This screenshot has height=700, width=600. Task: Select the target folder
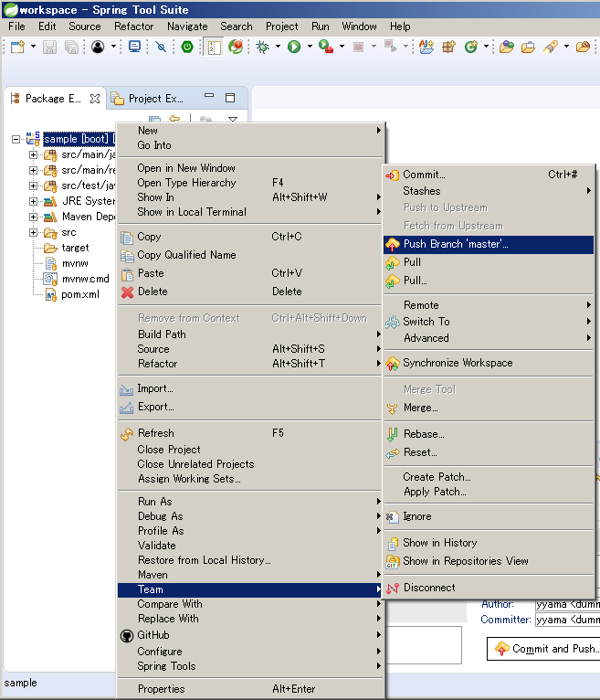75,248
